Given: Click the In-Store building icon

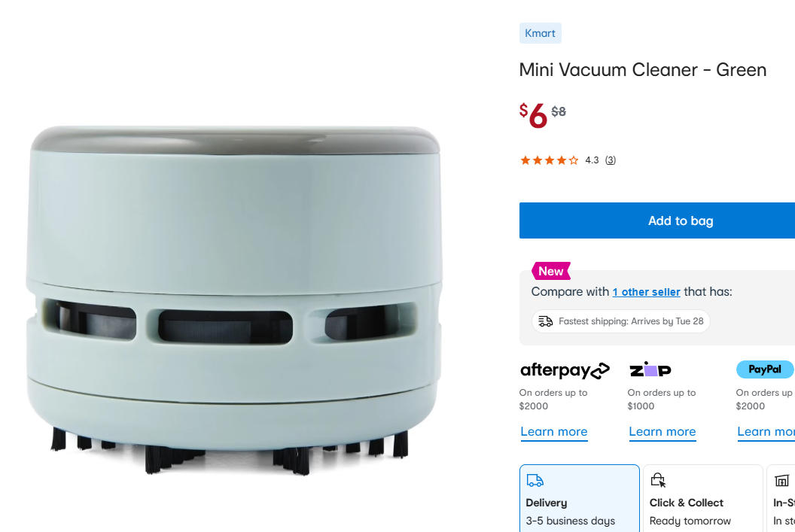Looking at the screenshot, I should point(781,480).
